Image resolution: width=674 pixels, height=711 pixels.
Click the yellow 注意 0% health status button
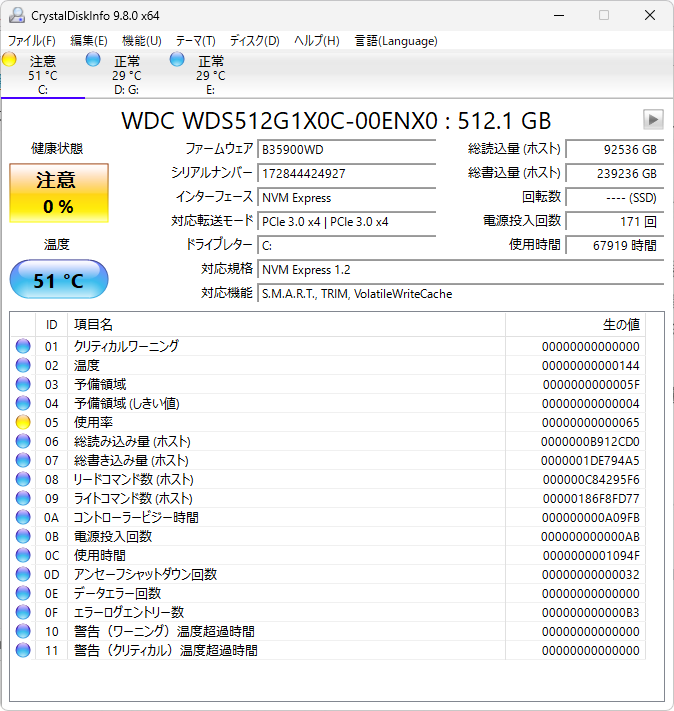[58, 194]
